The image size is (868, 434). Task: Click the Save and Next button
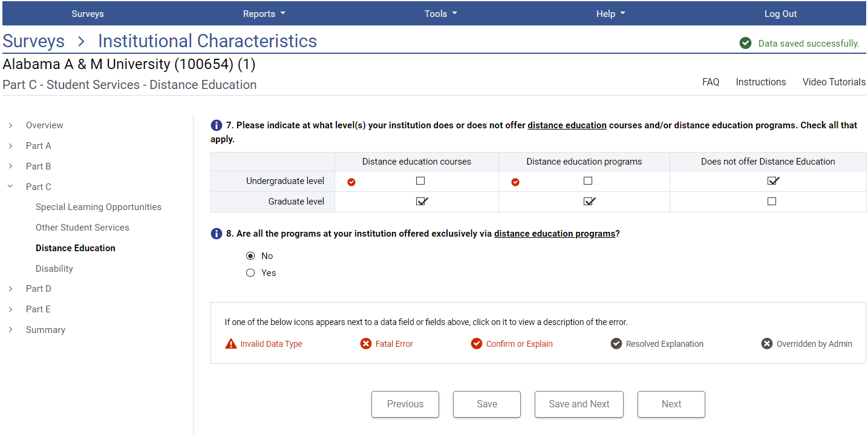[579, 404]
